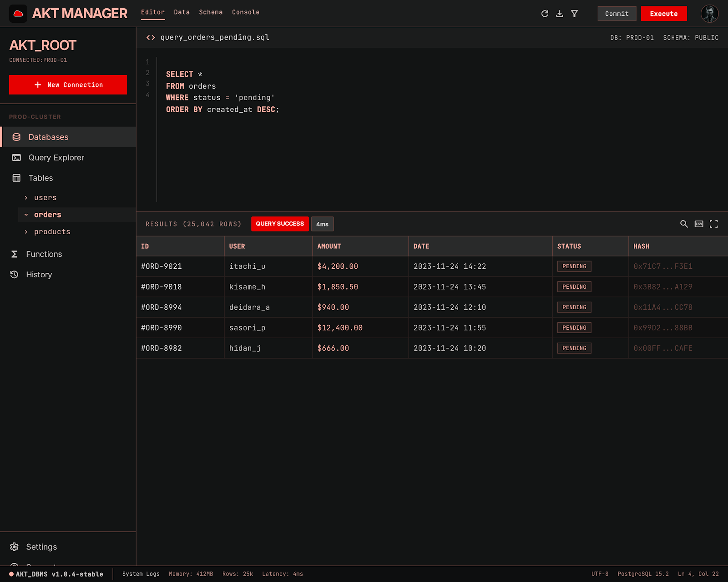Click order ID #ORD-8982

click(x=162, y=348)
